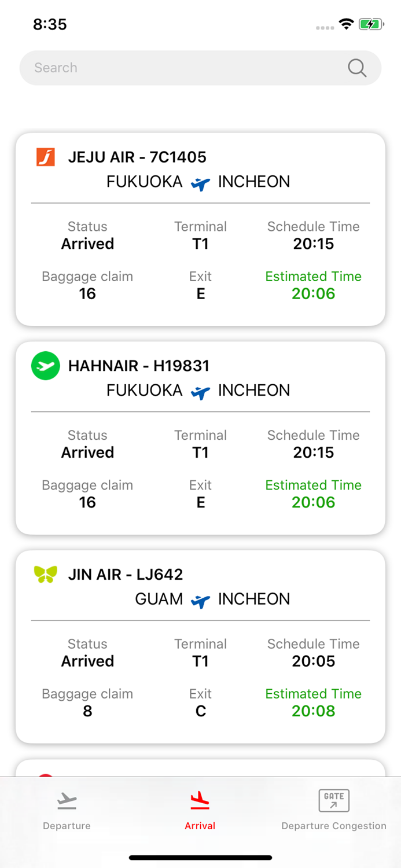Click the GATE icon for Departure Congestion

click(334, 800)
